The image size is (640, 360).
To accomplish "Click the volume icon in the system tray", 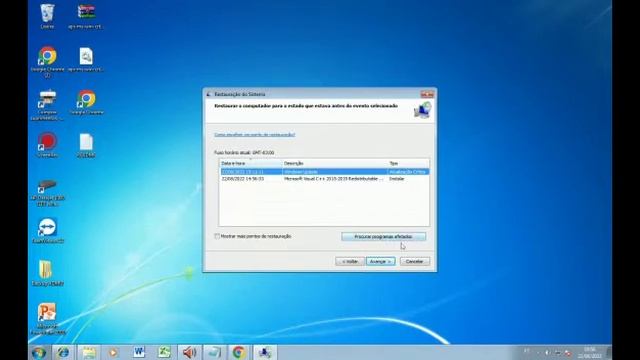I will click(547, 353).
